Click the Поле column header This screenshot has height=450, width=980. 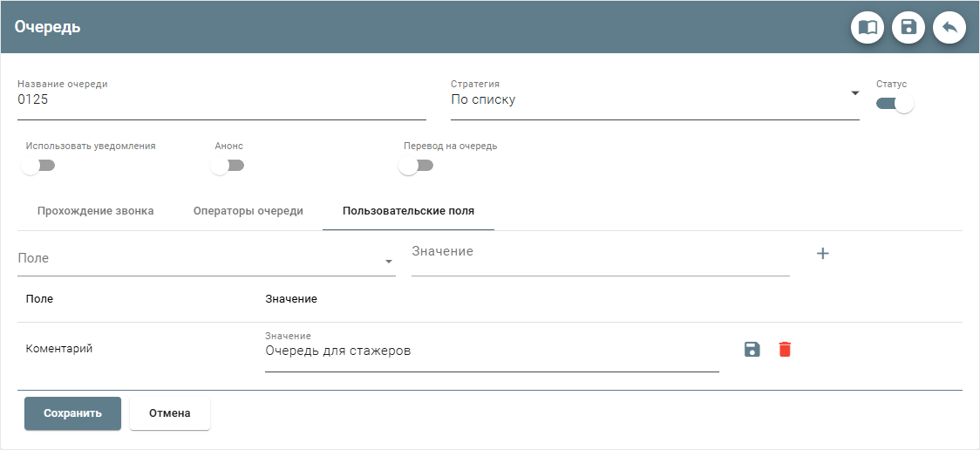39,299
